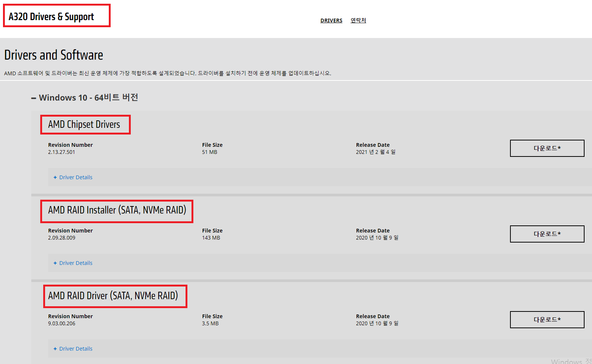The image size is (592, 364).
Task: Expand Driver Details under AMD RAID Driver
Action: pyautogui.click(x=73, y=349)
